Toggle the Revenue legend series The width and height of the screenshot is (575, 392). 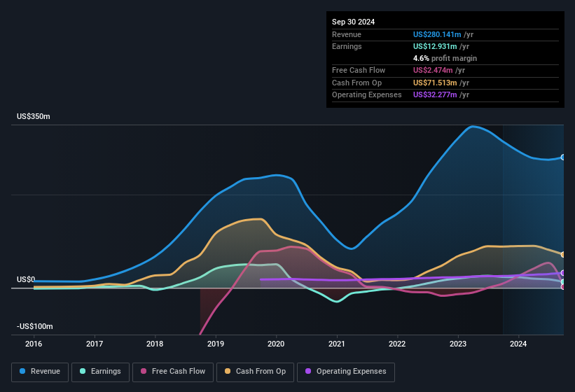coord(40,372)
